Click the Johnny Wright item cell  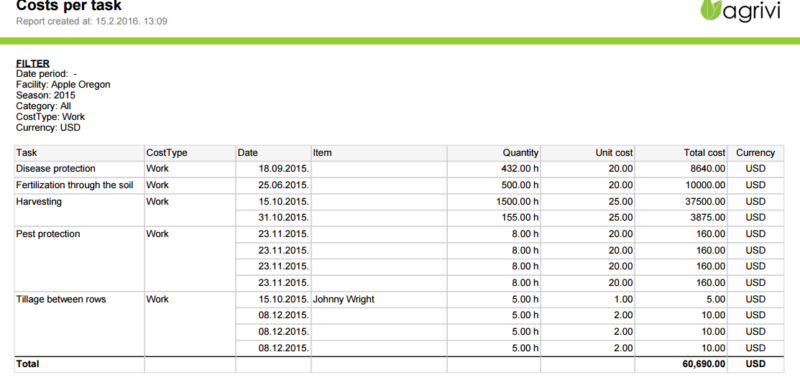[379, 299]
